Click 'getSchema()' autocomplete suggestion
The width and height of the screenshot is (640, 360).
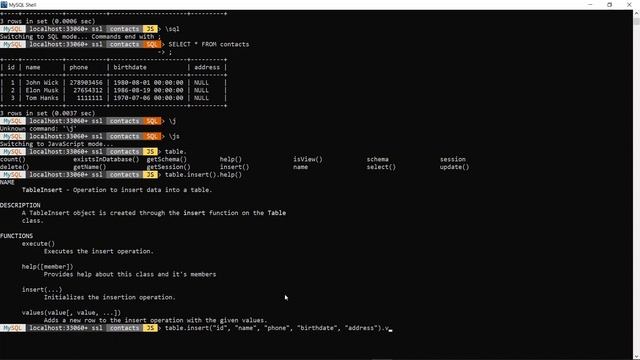point(167,159)
